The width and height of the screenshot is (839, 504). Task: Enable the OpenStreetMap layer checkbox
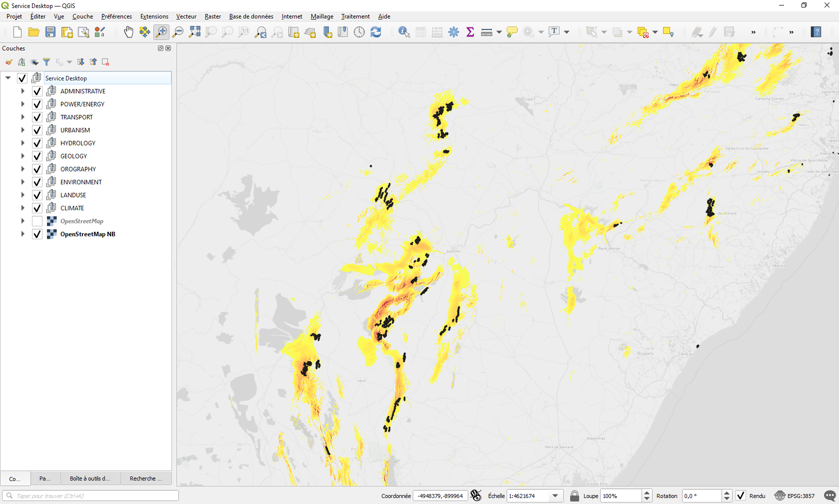pos(37,221)
